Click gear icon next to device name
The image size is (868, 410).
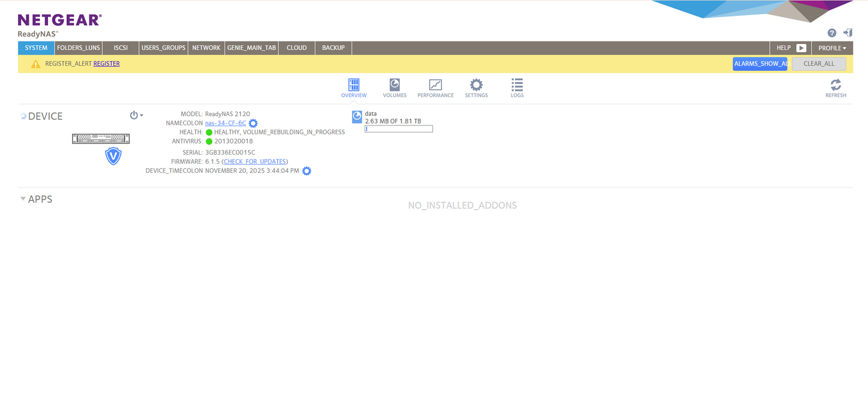[253, 123]
